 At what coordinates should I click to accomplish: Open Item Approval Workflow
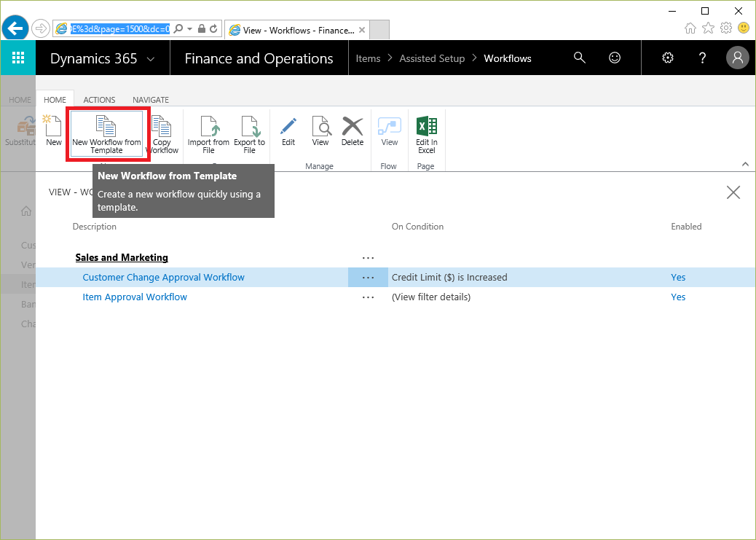(135, 297)
